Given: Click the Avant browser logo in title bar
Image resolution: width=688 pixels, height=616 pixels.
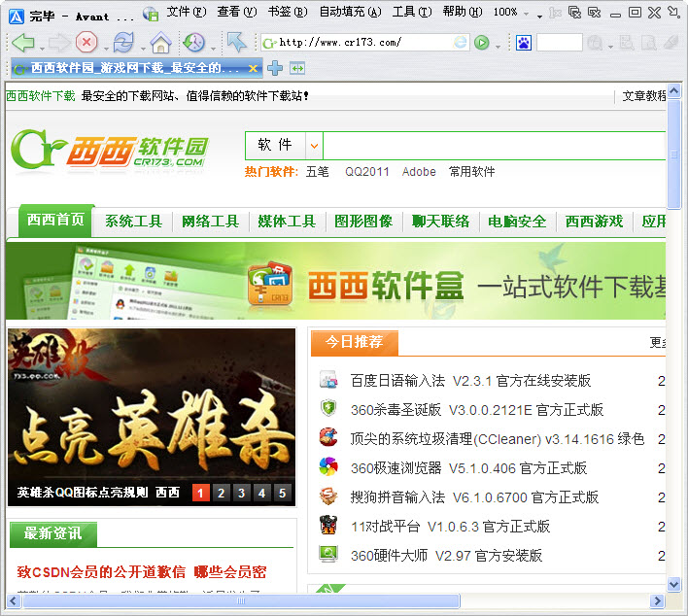Looking at the screenshot, I should pos(17,16).
